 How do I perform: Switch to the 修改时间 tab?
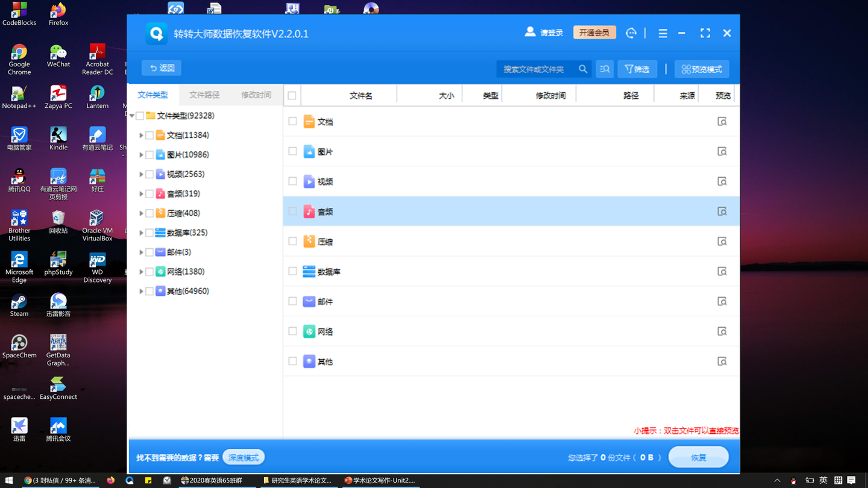coord(256,95)
